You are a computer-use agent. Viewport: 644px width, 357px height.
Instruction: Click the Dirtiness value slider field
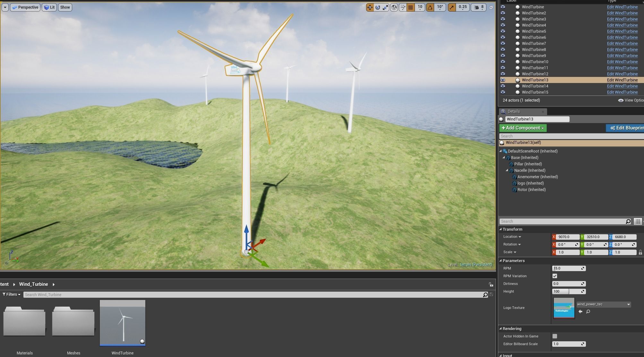click(569, 284)
